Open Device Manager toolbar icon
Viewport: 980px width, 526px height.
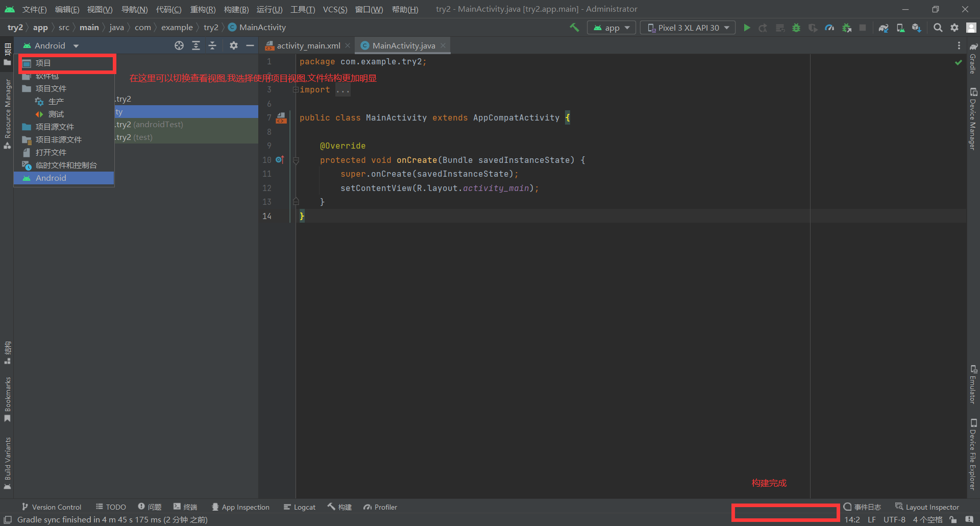click(x=900, y=28)
